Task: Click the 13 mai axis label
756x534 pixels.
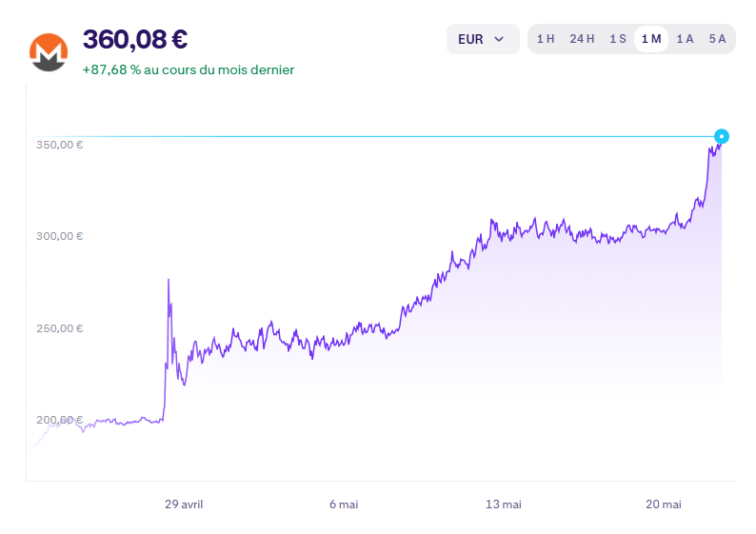Action: pos(504,504)
